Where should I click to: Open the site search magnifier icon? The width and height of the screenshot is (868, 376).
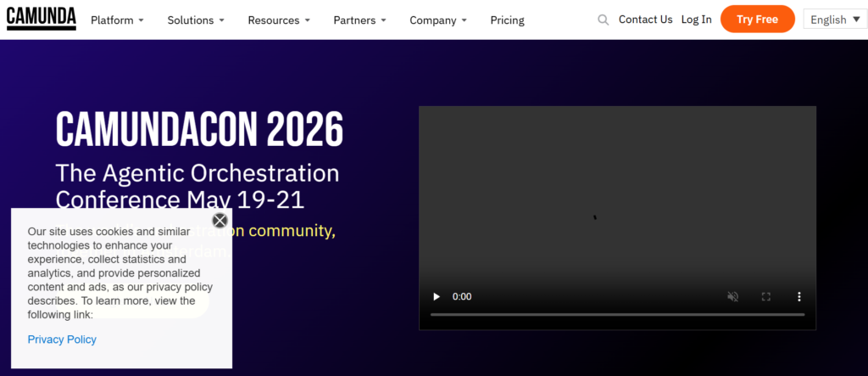point(603,20)
